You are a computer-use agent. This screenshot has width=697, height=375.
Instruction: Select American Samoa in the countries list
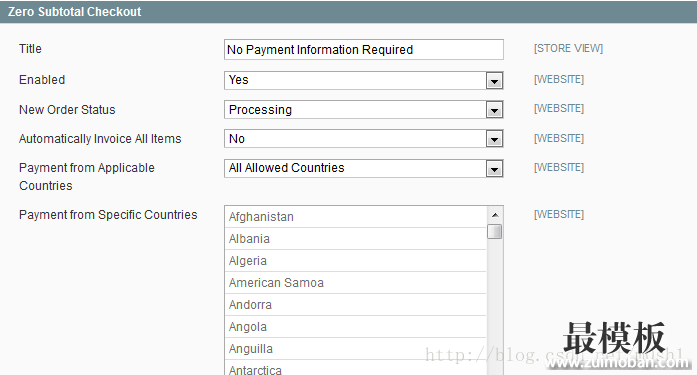tap(356, 283)
